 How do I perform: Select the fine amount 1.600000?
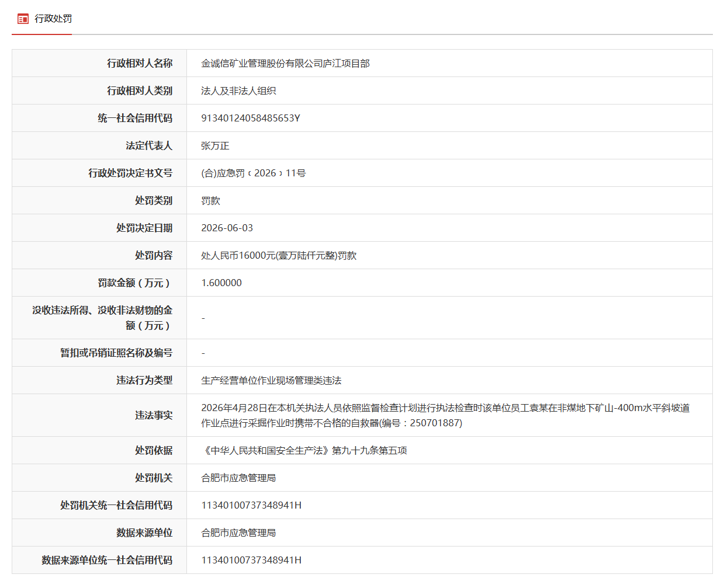click(x=221, y=283)
